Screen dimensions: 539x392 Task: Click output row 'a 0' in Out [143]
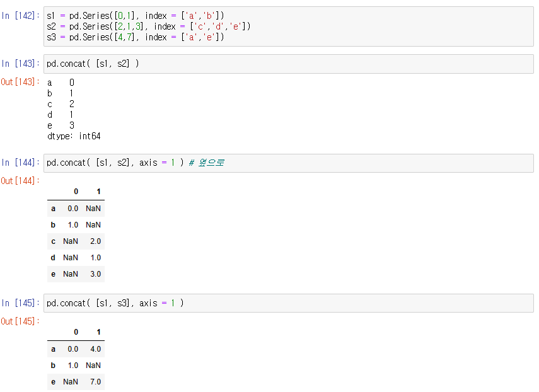(61, 83)
